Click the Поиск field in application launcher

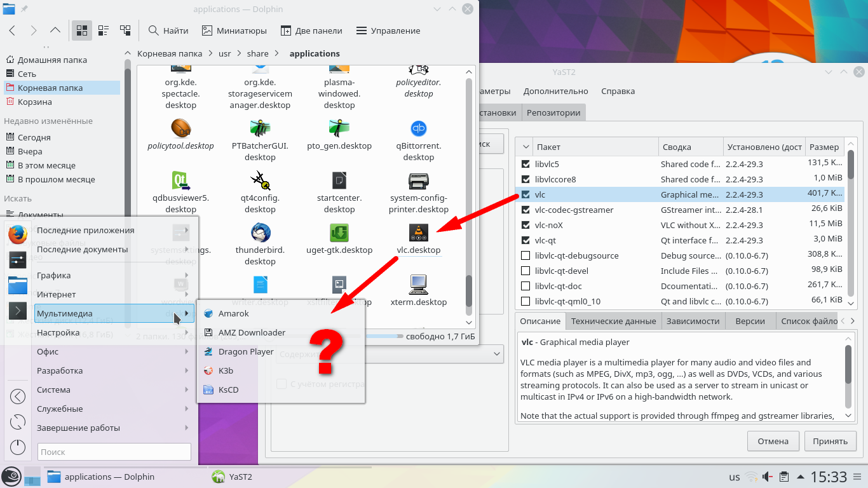tap(114, 452)
